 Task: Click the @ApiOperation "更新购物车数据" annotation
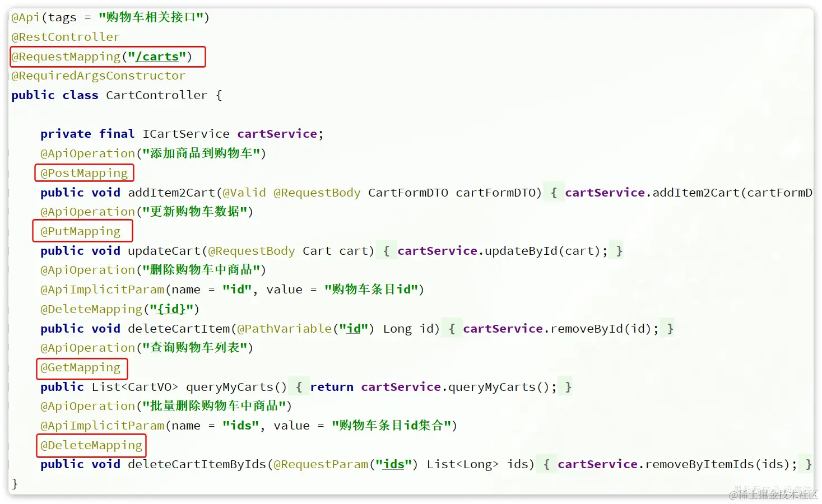[x=147, y=212]
